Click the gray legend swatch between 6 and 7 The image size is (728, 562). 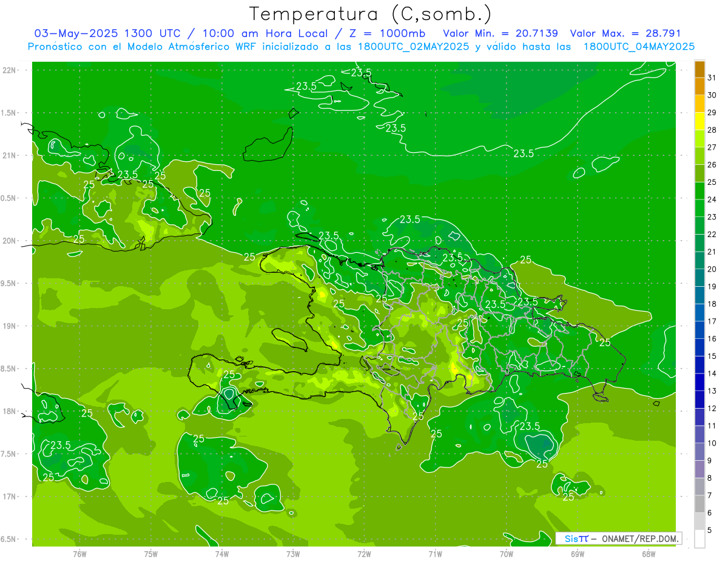699,504
